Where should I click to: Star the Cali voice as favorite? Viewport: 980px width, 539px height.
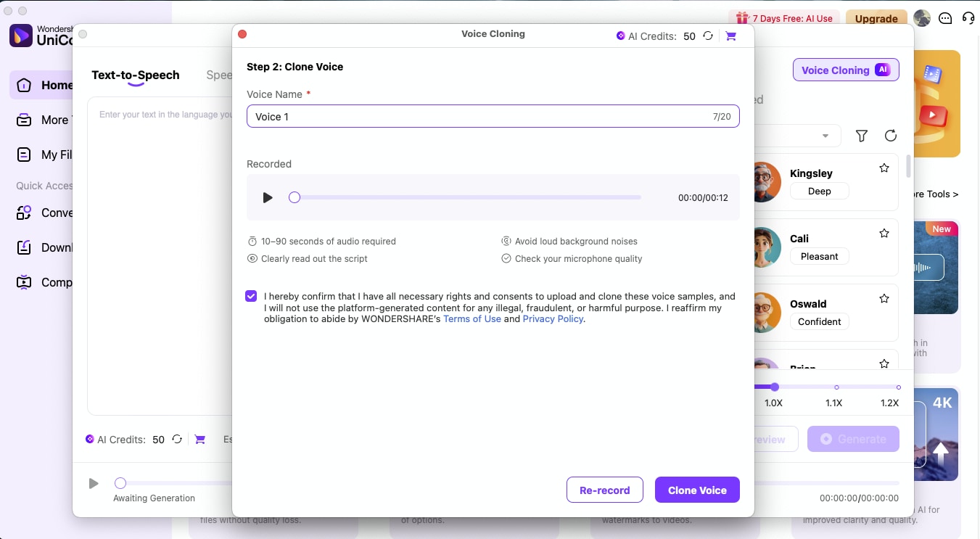884,234
